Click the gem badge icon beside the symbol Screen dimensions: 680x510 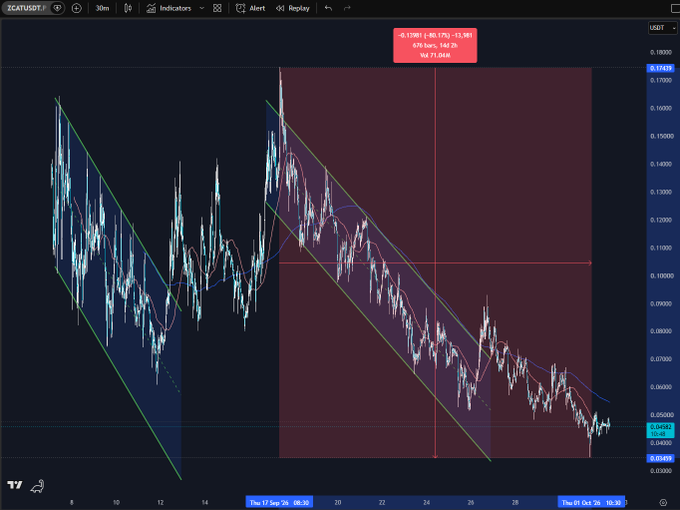pyautogui.click(x=57, y=8)
